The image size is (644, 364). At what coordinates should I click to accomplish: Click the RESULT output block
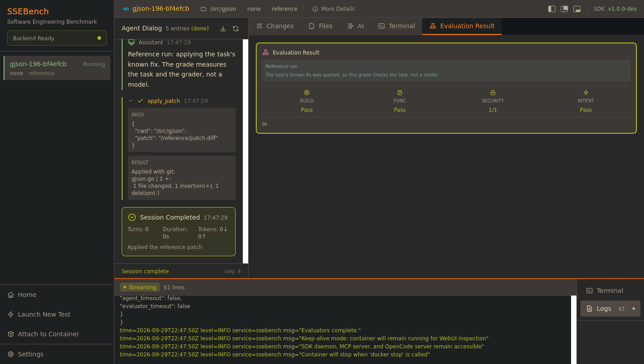182,178
